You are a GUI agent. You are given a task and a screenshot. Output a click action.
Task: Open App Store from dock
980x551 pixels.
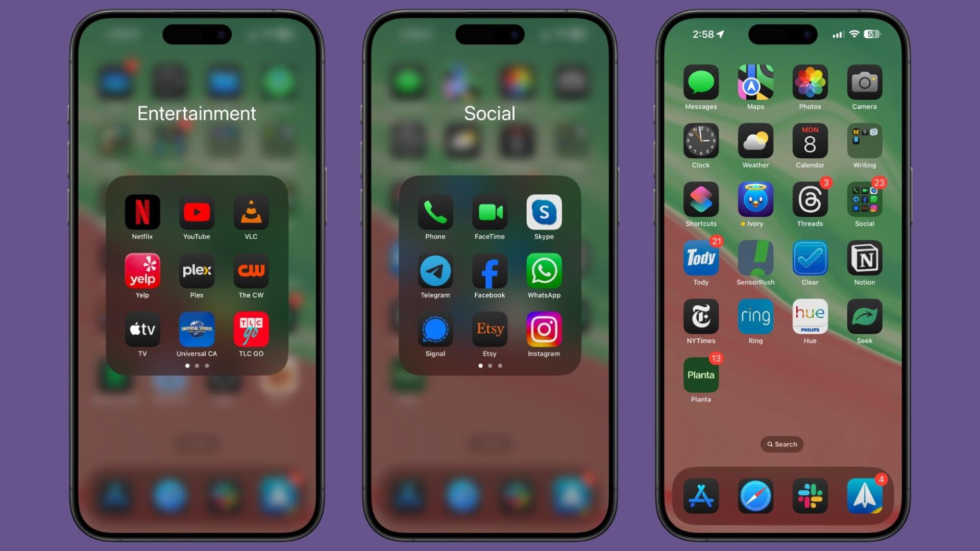pyautogui.click(x=701, y=496)
